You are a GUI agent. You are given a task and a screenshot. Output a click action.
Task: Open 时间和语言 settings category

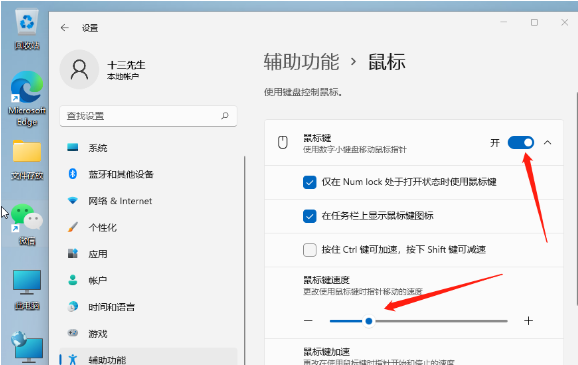click(148, 307)
